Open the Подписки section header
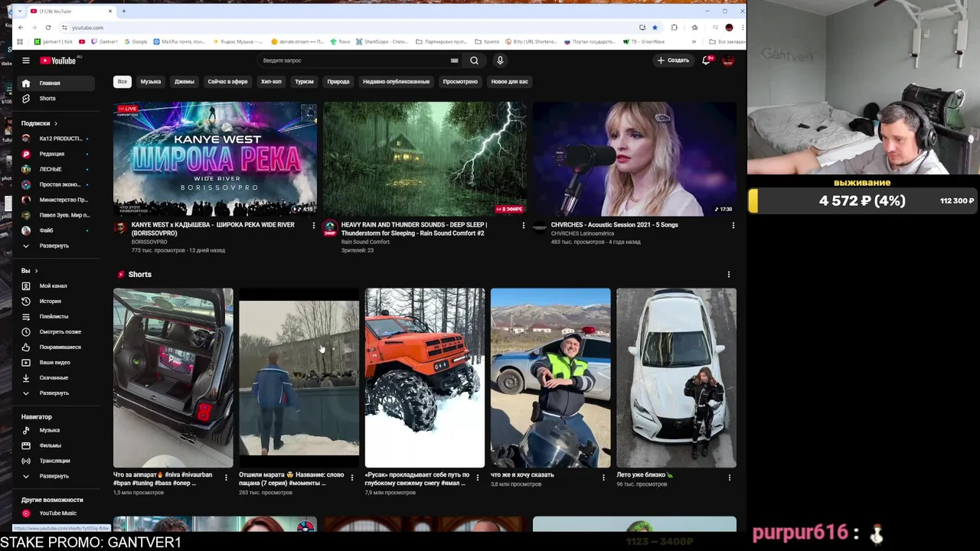 point(39,123)
